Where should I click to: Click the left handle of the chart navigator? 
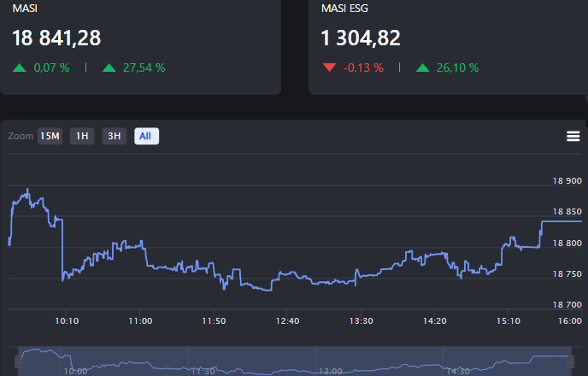point(19,362)
